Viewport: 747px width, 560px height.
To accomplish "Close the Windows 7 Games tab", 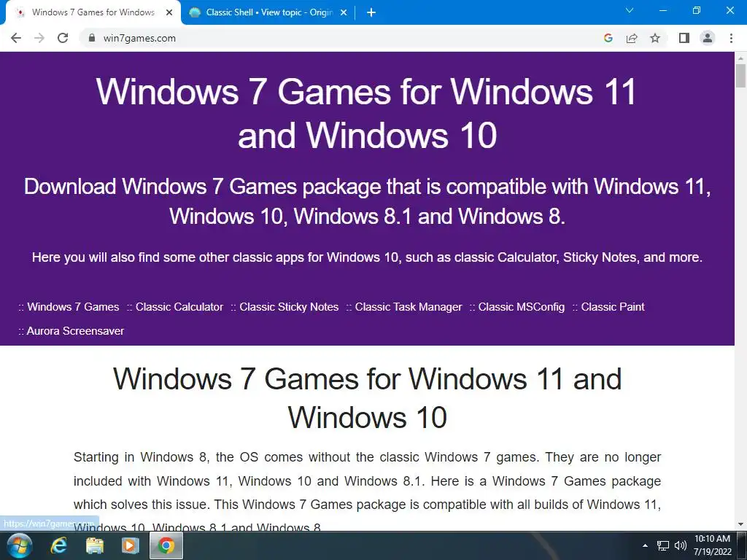I will pos(169,13).
